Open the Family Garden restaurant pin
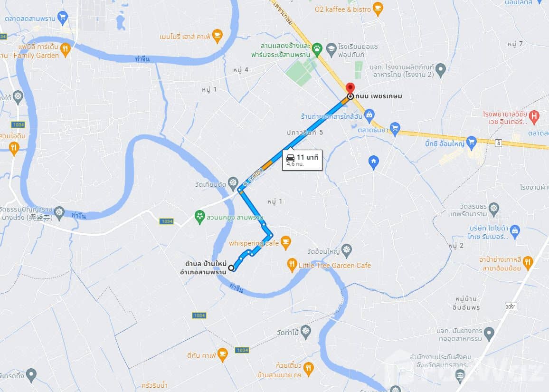Viewport: 549px width, 392px height. (x=65, y=50)
